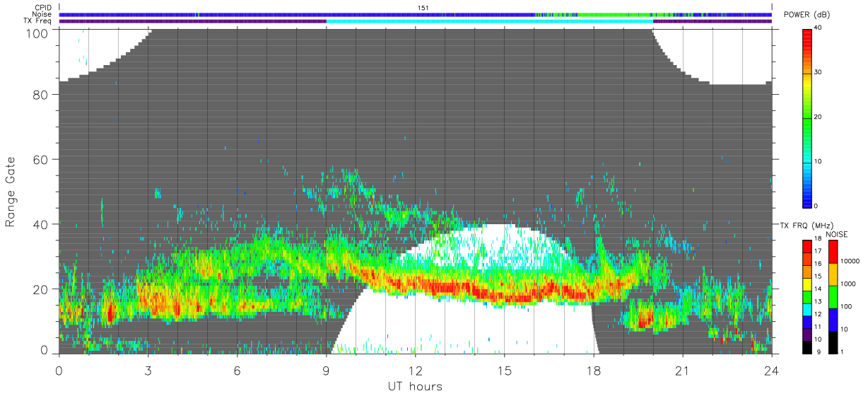868x401 pixels.
Task: Click the x-axis tick label '12'
Action: coord(415,370)
